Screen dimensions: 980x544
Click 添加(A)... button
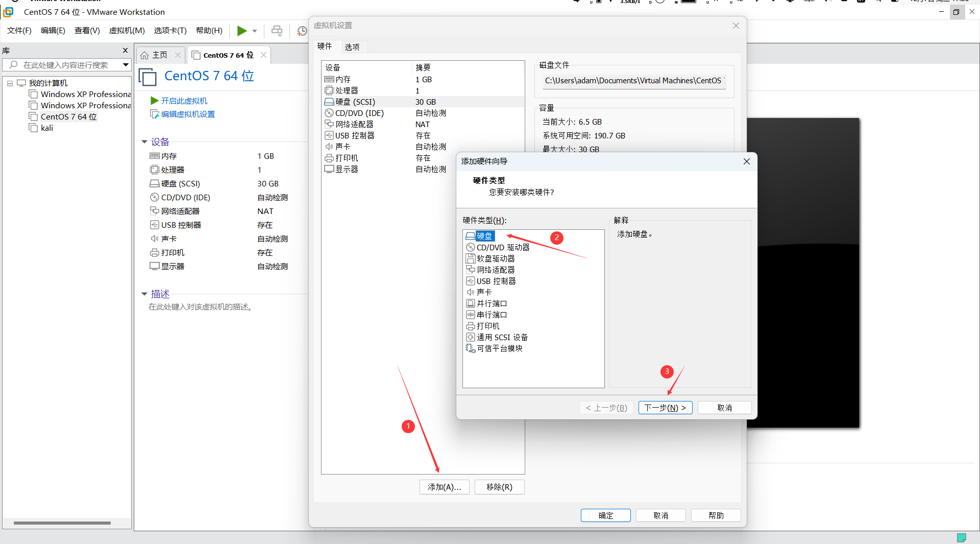pos(445,487)
